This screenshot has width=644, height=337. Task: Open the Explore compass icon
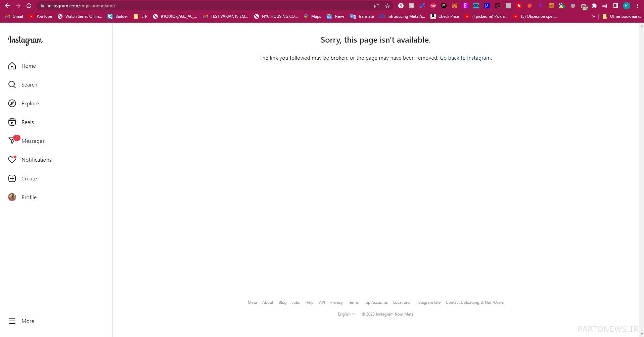[12, 103]
